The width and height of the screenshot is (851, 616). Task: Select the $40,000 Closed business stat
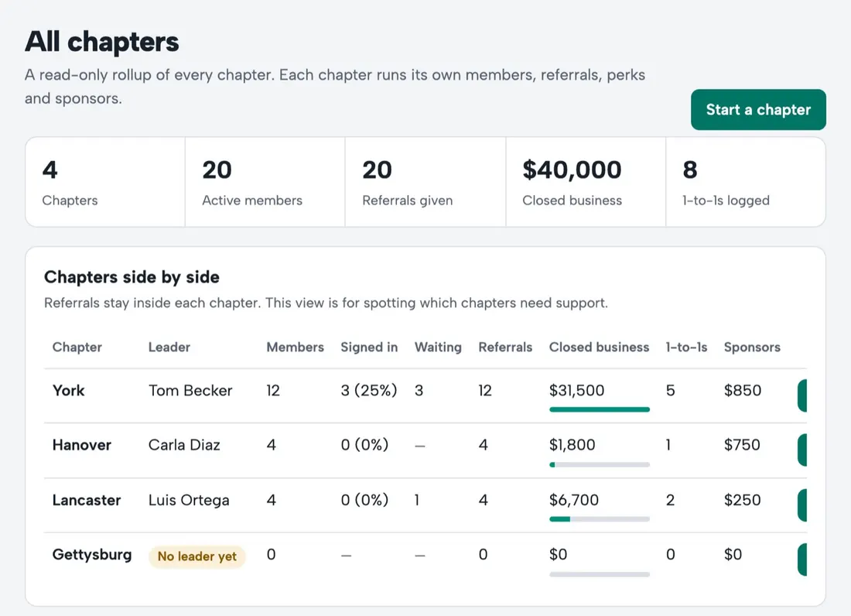586,182
